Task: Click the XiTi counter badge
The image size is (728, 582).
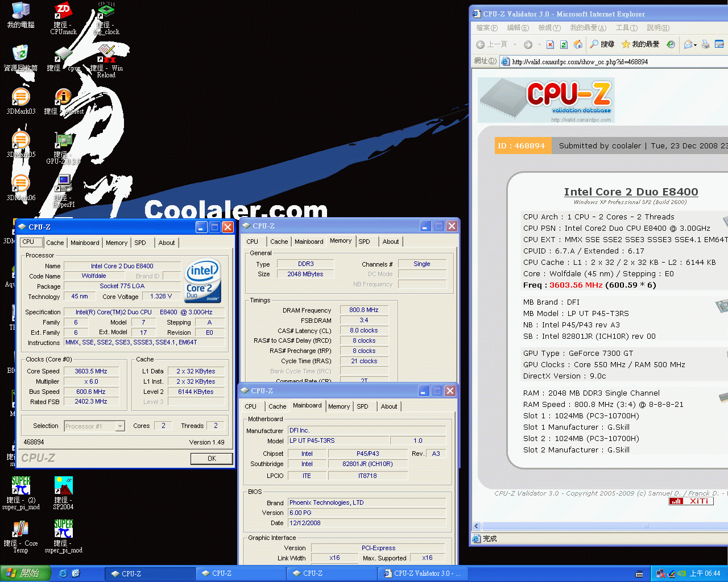Action: 691,501
